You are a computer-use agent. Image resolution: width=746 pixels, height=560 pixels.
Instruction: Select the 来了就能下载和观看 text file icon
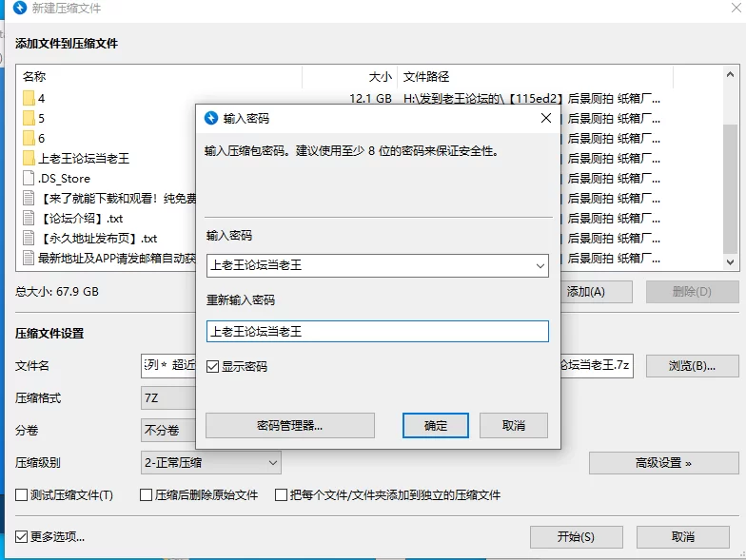click(x=29, y=198)
